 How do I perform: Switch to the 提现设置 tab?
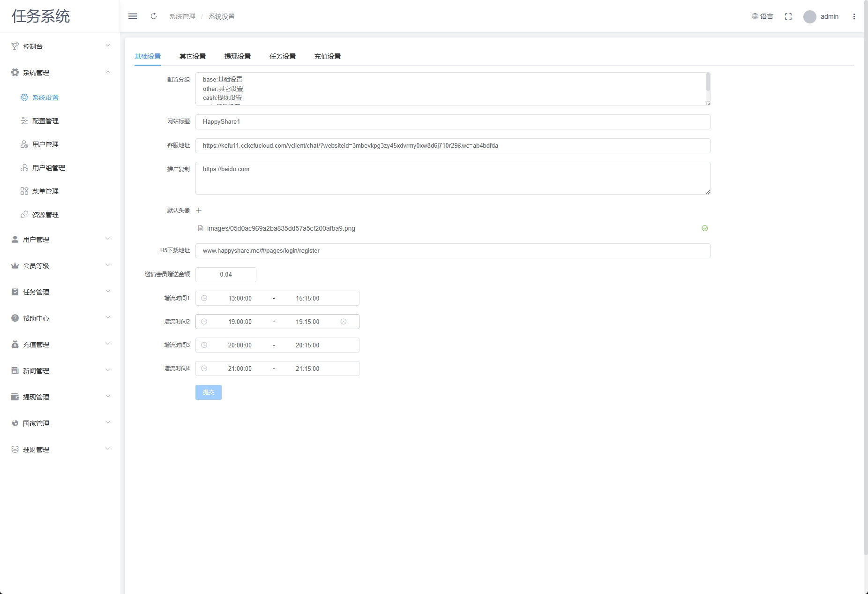238,56
